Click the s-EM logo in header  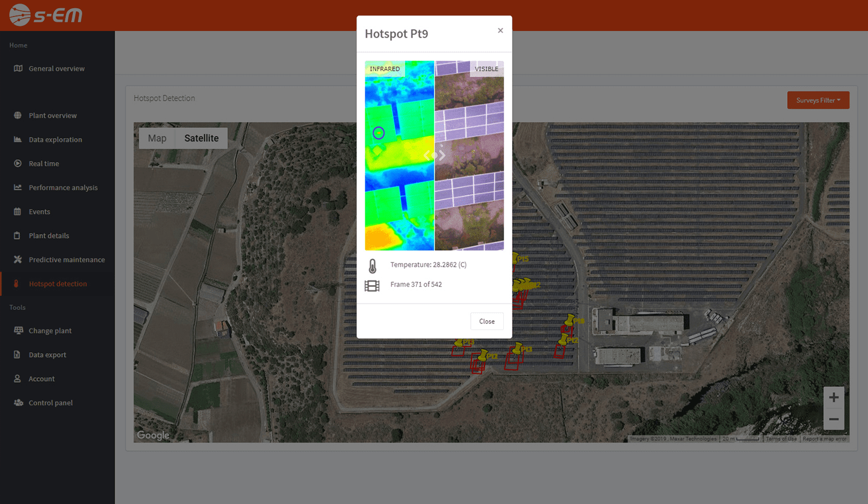coord(46,15)
